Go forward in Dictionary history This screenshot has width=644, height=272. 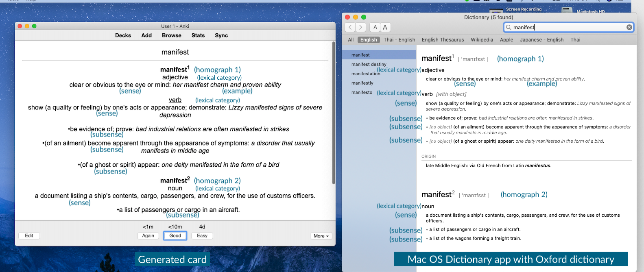(361, 27)
